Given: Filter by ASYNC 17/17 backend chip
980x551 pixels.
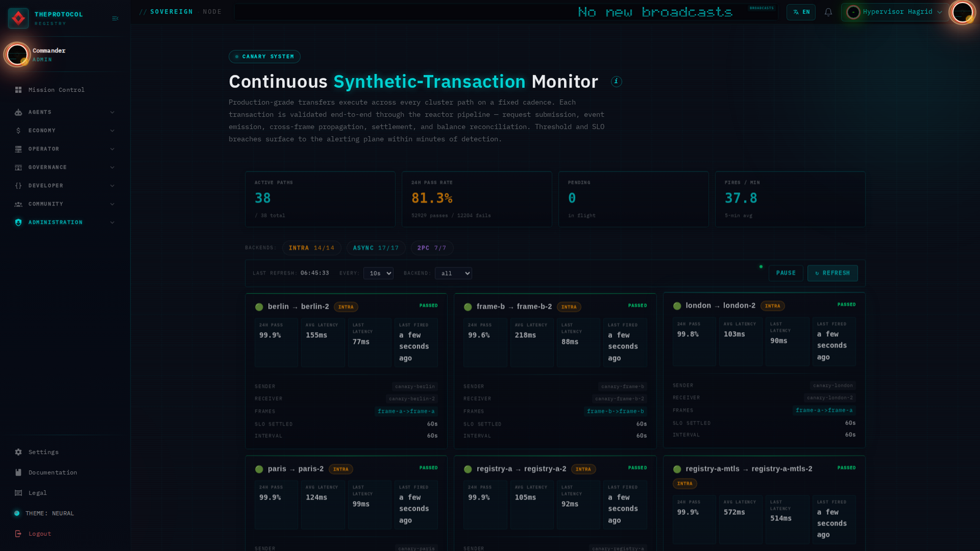Looking at the screenshot, I should [x=375, y=248].
